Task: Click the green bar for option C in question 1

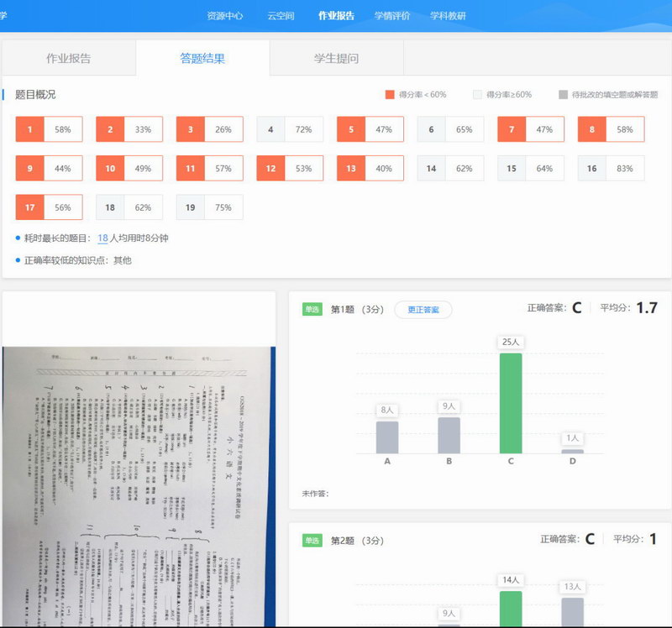Action: pos(510,403)
